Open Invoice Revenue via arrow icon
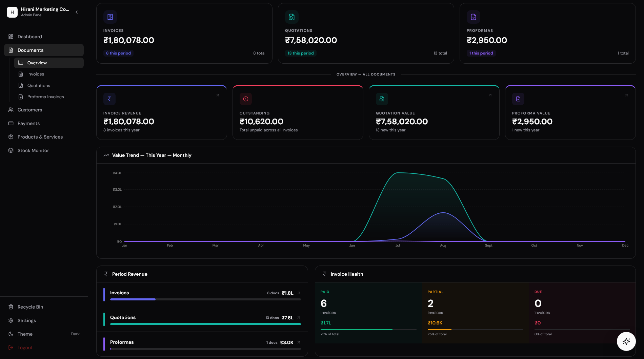Viewport: 644px width, 359px height. coord(218,95)
